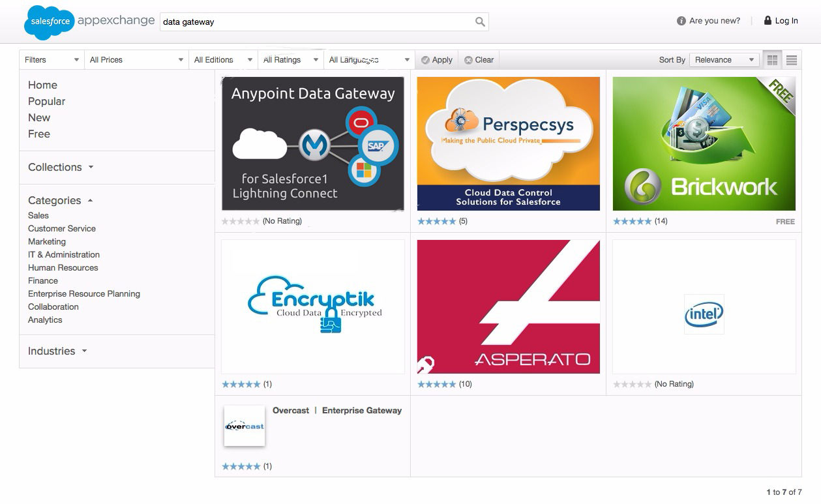Open the Filters dropdown

[x=52, y=60]
